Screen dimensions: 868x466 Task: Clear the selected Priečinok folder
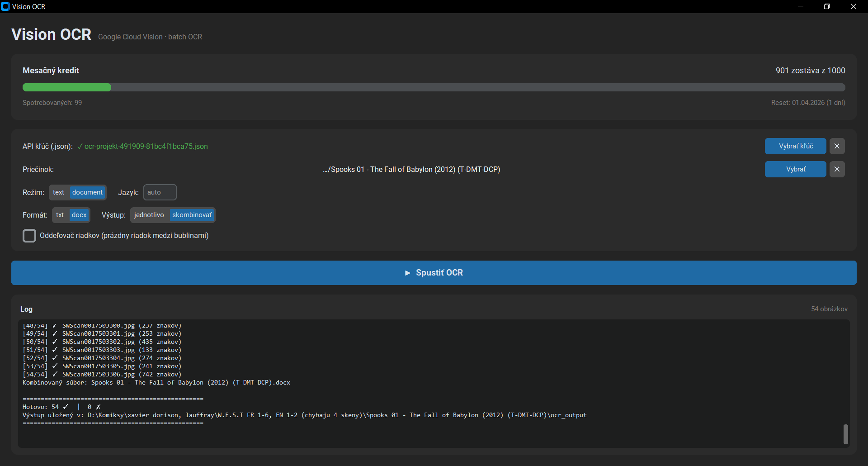837,169
